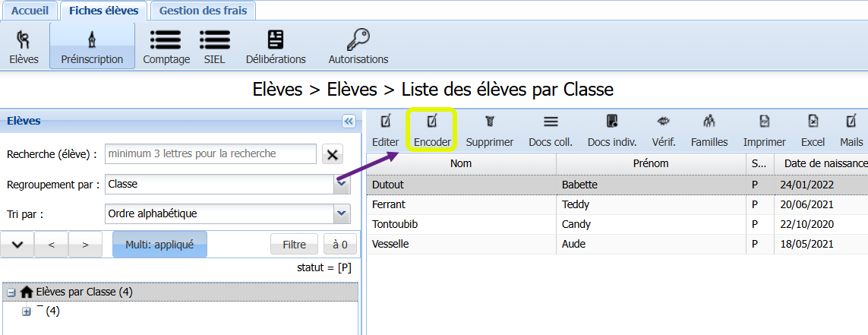Export the list with the Excel icon

[x=813, y=121]
